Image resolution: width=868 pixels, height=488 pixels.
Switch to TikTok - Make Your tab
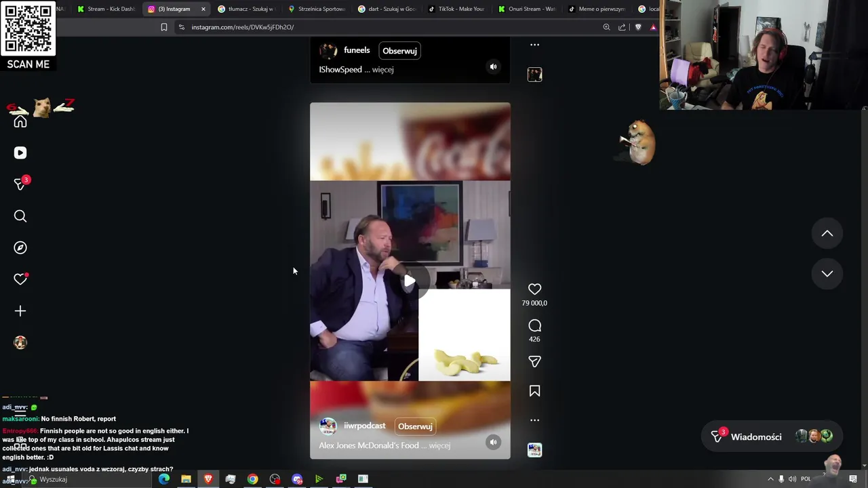pyautogui.click(x=456, y=9)
